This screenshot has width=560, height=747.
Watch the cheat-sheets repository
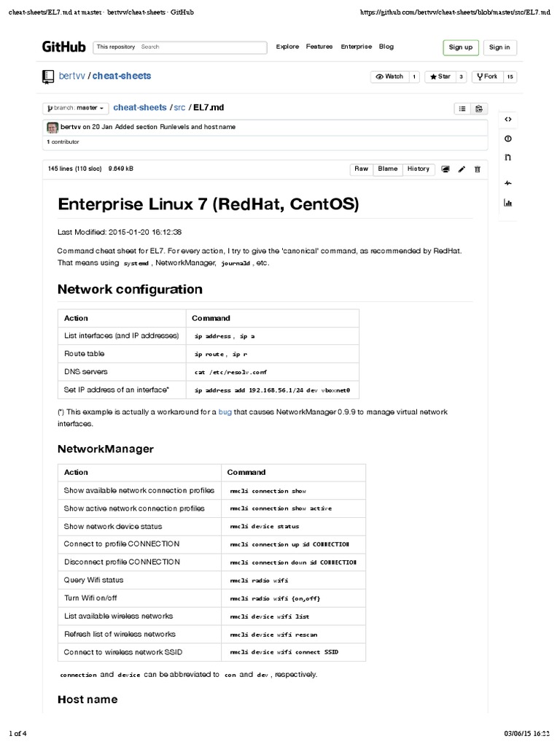tap(389, 76)
